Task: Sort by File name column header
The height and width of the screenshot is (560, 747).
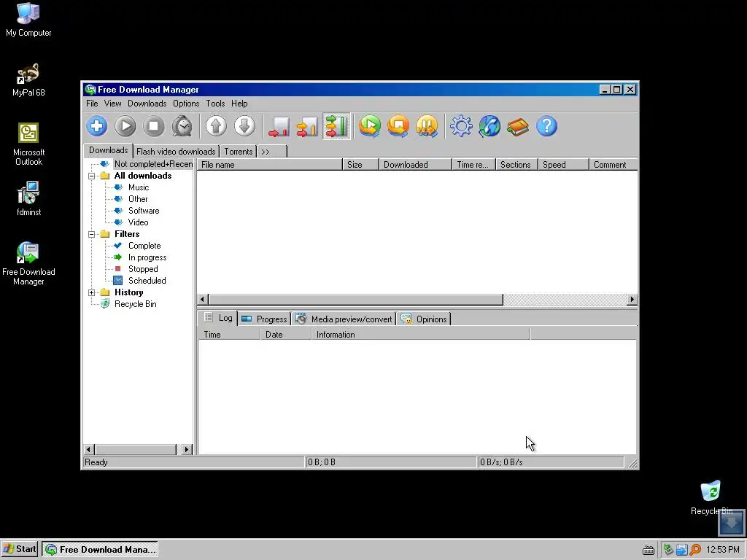Action: pyautogui.click(x=270, y=164)
